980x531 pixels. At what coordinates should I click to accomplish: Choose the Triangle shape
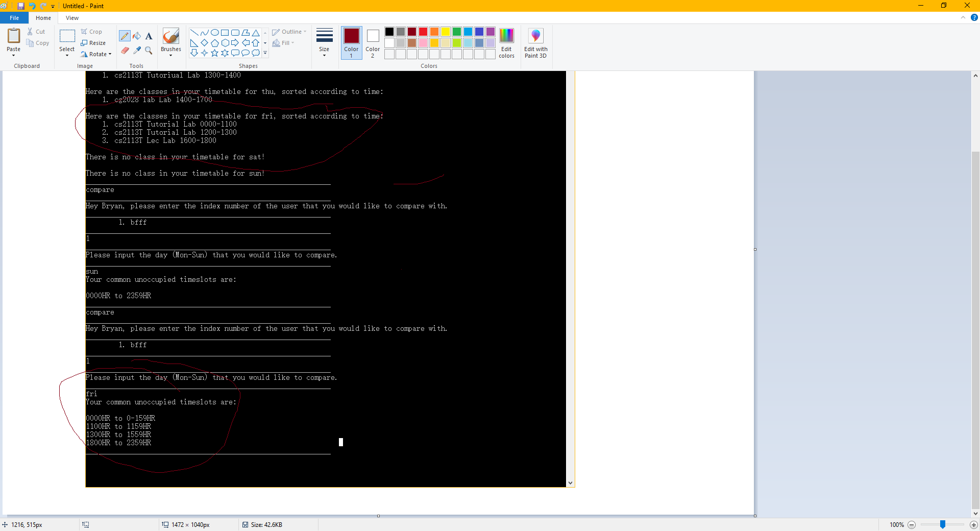pos(256,32)
